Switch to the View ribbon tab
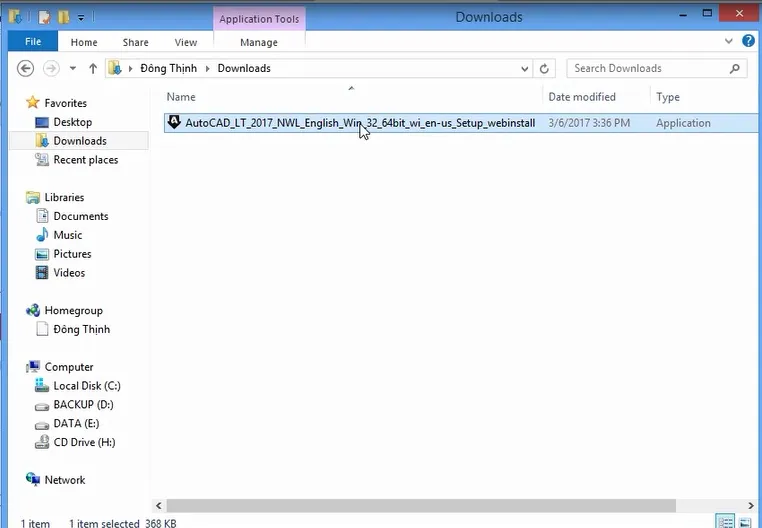The image size is (762, 528). 186,42
